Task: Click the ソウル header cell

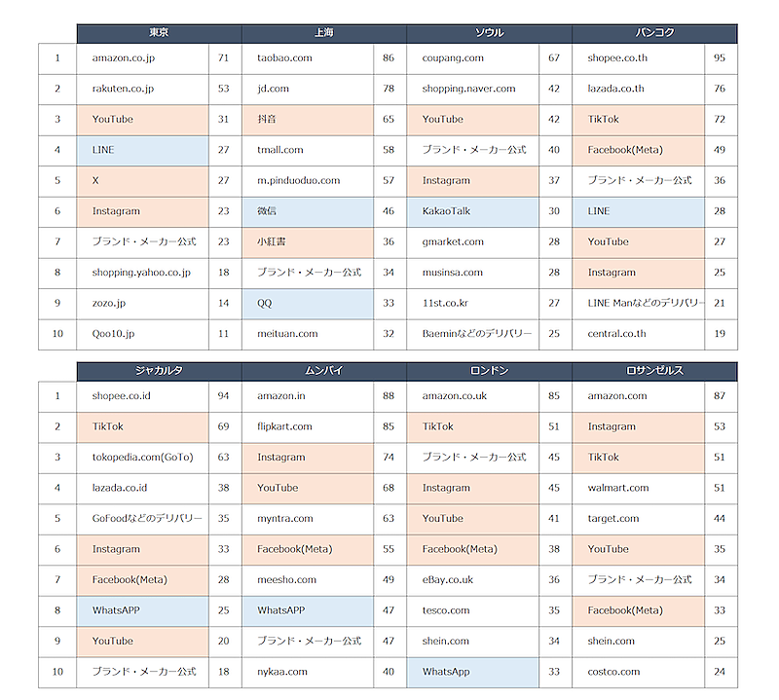Action: 489,33
